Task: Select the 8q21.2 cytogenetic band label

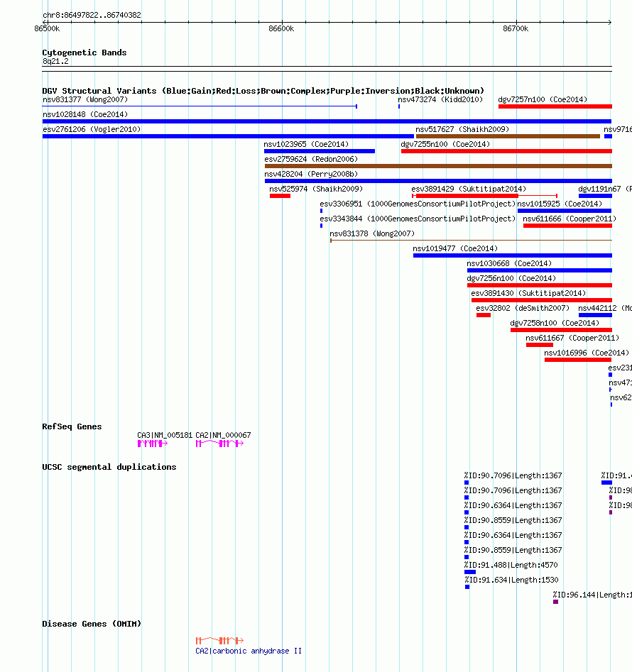Action: 55,61
